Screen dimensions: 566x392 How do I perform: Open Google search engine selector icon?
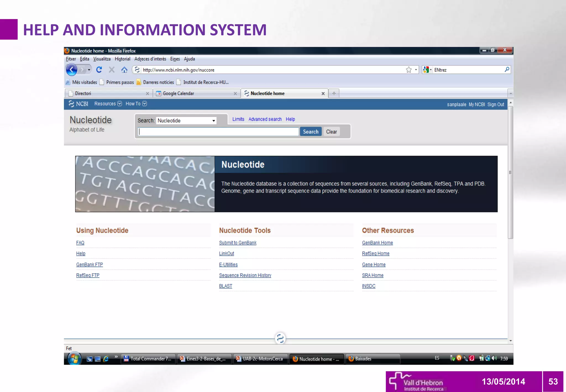click(426, 70)
